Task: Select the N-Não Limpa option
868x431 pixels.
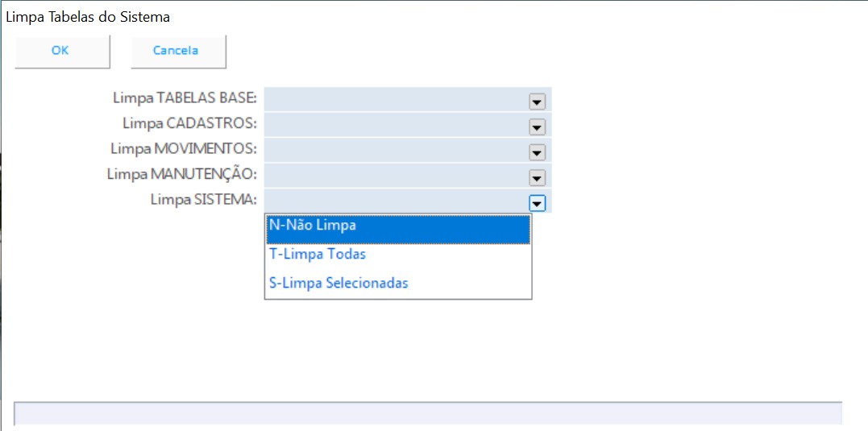Action: coord(397,226)
